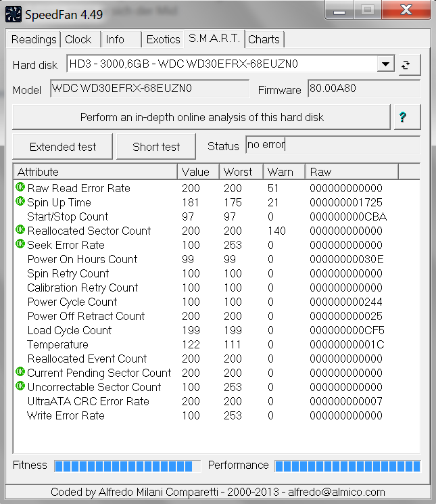
Task: Click the Raw column header
Action: 352,172
